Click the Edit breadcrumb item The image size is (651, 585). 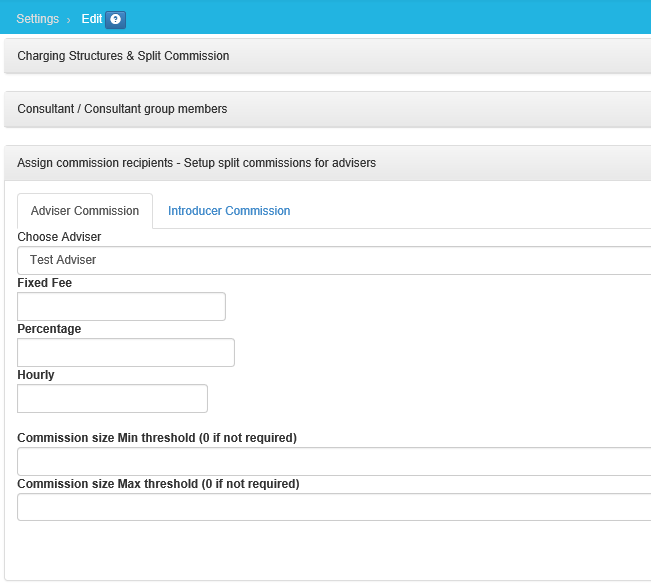[x=91, y=19]
